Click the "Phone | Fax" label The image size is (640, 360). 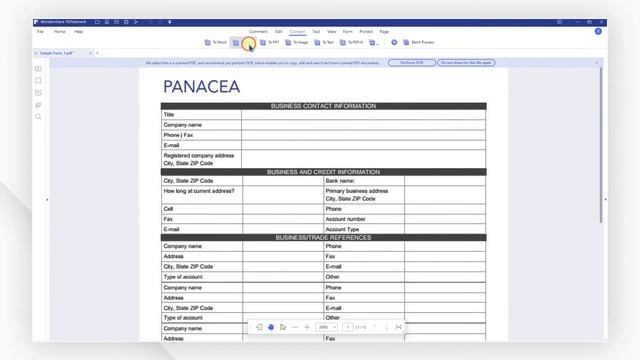click(x=178, y=135)
